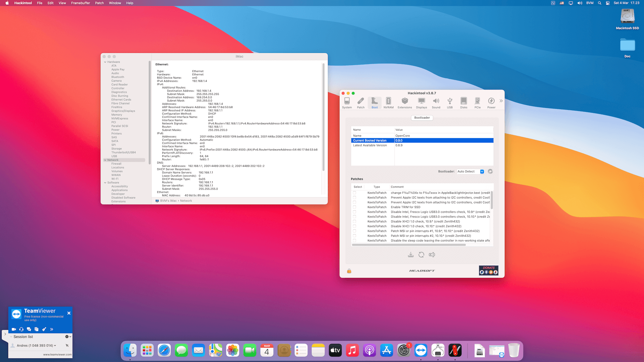Open the Disks section in Hackintool
Image resolution: width=644 pixels, height=362 pixels.
pyautogui.click(x=464, y=103)
